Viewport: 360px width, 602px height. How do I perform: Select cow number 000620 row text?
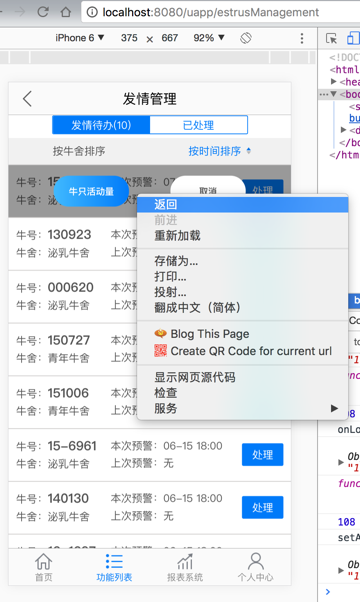(71, 288)
